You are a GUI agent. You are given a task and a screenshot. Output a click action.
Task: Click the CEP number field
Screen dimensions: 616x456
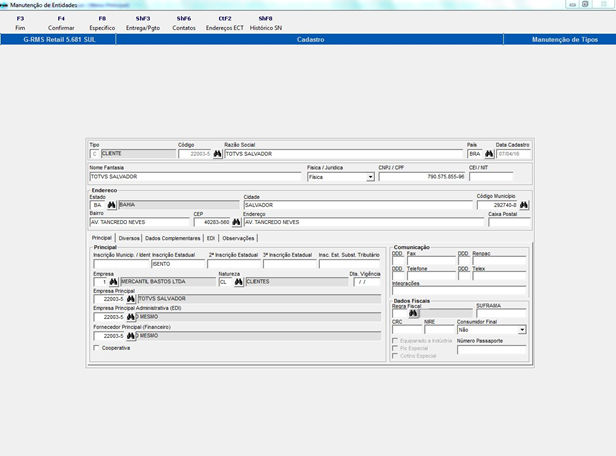pyautogui.click(x=212, y=222)
